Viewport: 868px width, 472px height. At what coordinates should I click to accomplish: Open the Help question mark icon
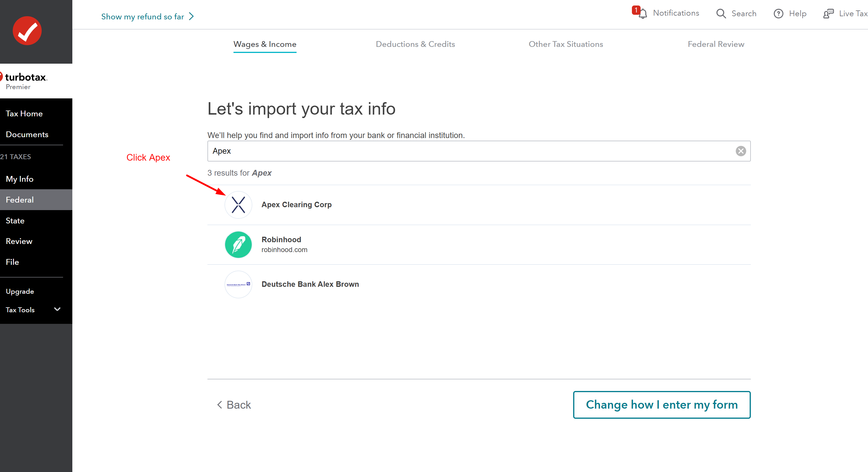[778, 14]
